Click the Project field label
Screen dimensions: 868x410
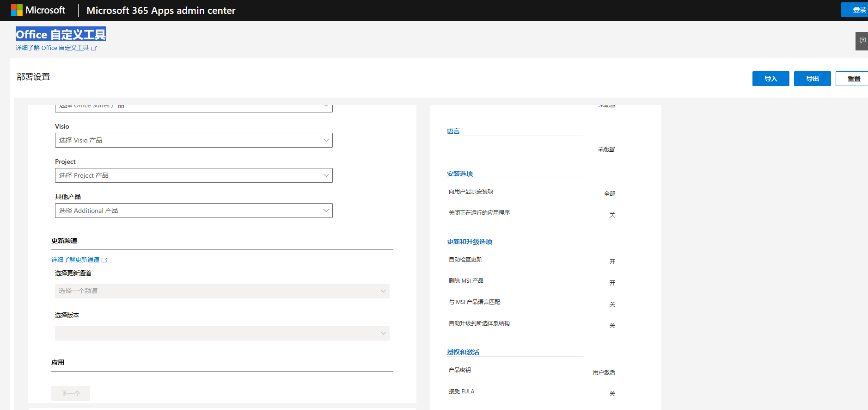click(65, 162)
